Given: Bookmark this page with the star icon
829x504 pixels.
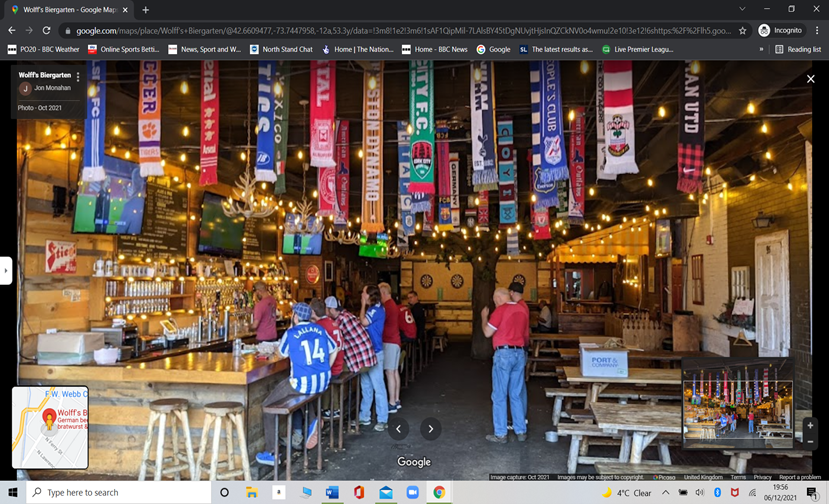Looking at the screenshot, I should point(742,31).
